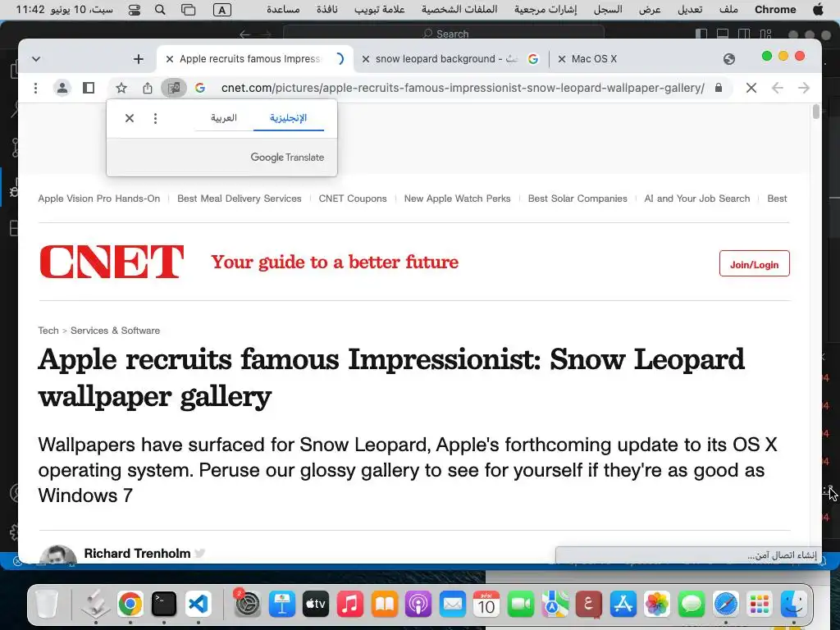Click the Join/Login button
Image resolution: width=840 pixels, height=630 pixels.
pos(755,263)
